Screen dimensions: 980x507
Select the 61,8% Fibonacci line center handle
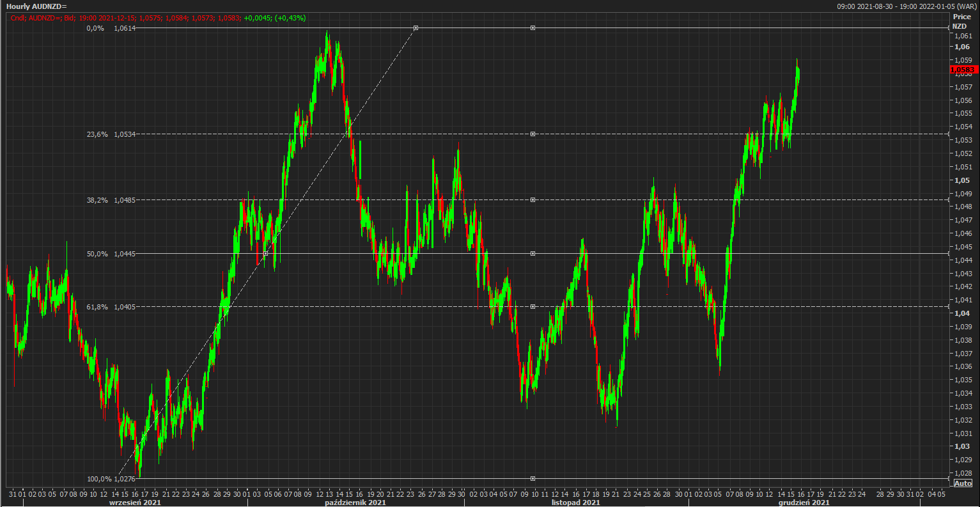pos(533,307)
